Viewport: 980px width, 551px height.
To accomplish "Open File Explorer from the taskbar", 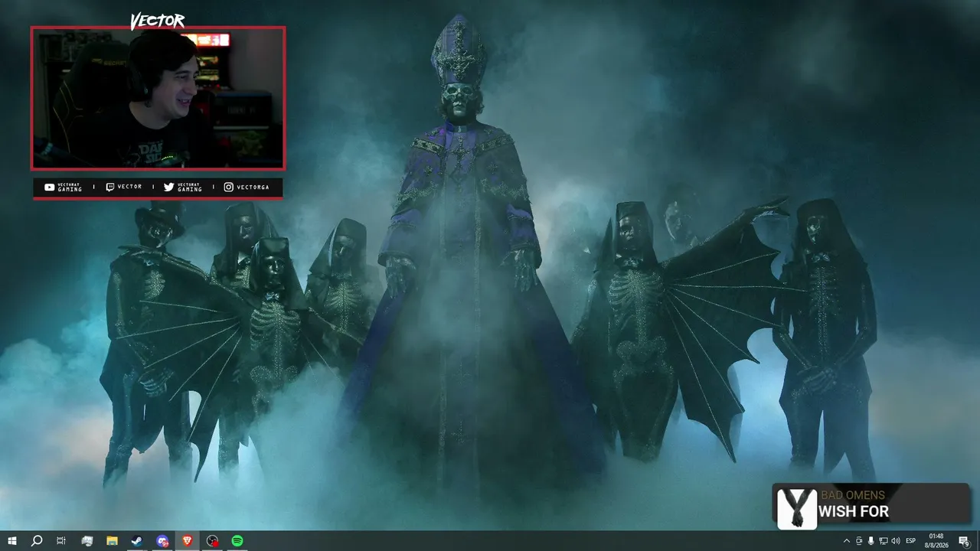I will pyautogui.click(x=112, y=541).
